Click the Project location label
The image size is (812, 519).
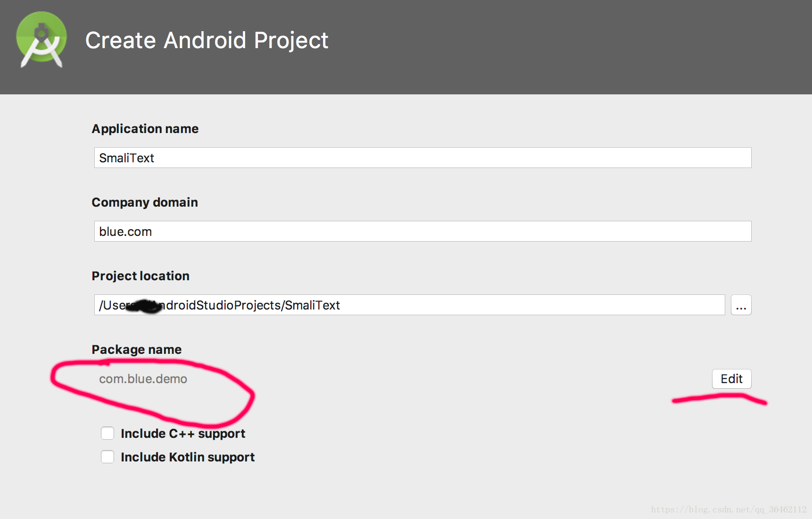point(141,276)
